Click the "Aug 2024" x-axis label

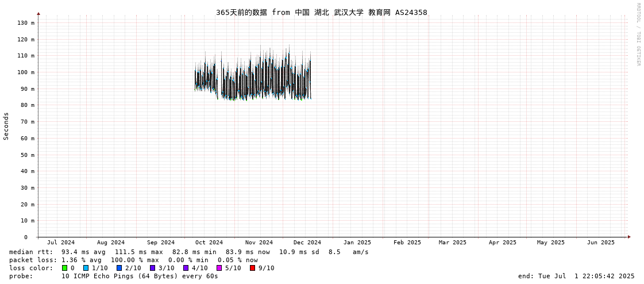(111, 243)
